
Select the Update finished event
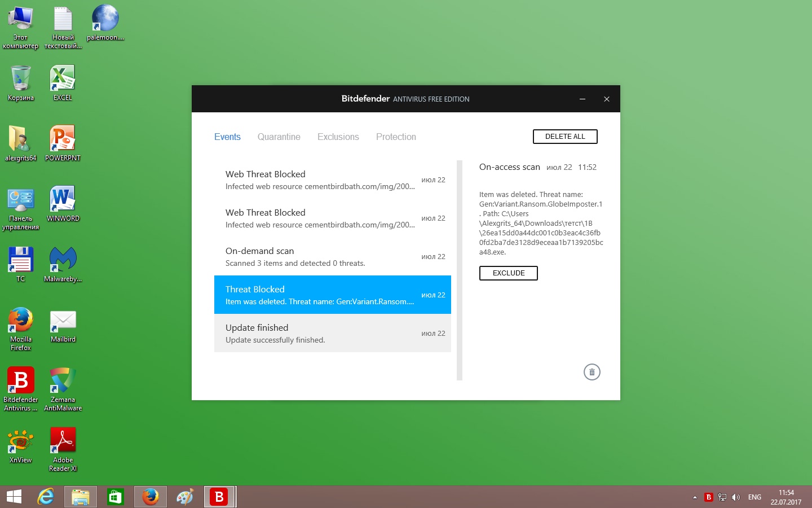[333, 333]
